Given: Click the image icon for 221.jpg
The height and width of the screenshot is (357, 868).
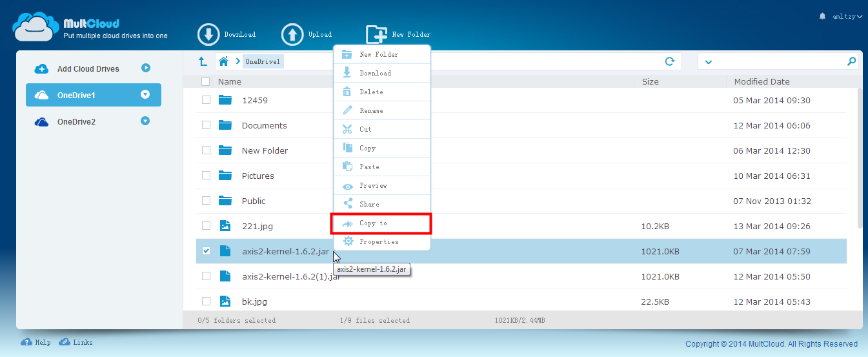Looking at the screenshot, I should [x=225, y=226].
